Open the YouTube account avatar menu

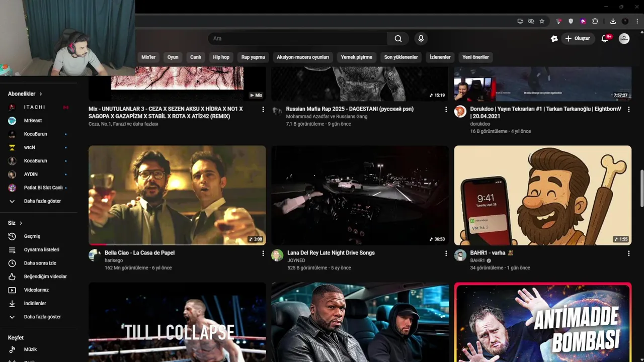click(x=624, y=39)
